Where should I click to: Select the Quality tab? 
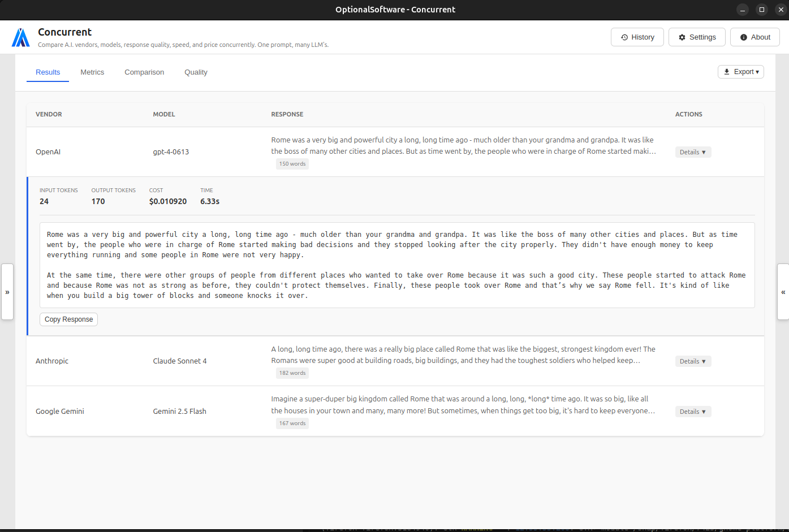tap(196, 72)
